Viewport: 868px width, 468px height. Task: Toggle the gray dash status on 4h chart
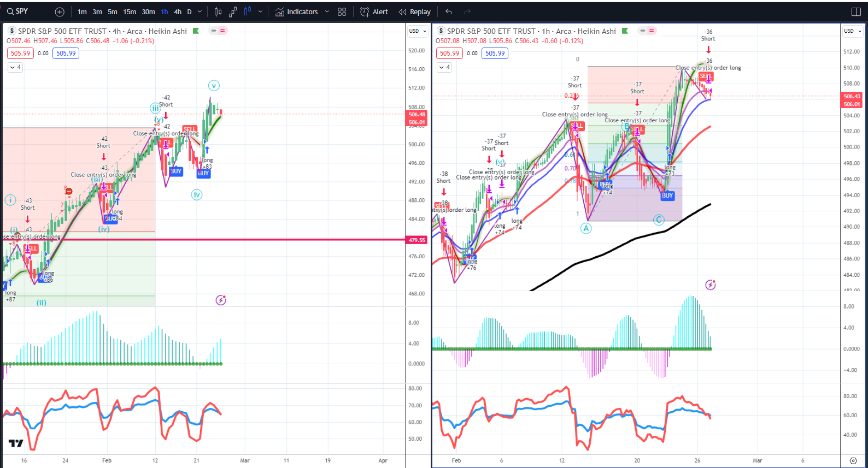(x=214, y=31)
